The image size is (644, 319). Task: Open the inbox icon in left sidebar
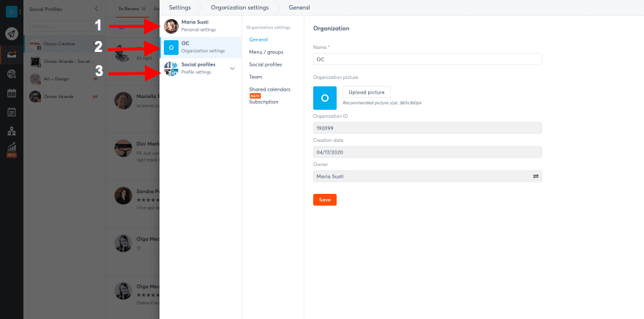[x=12, y=53]
